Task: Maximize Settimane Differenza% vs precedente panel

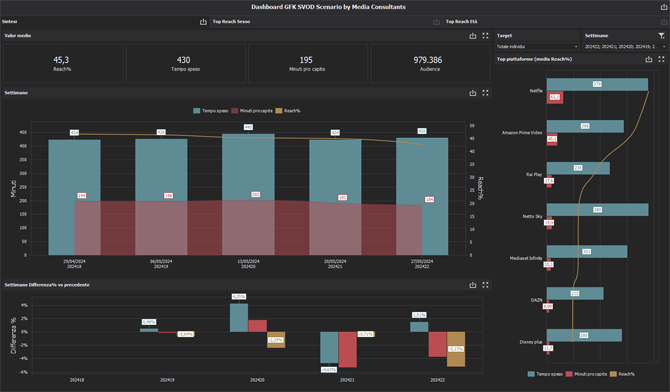Action: tap(485, 285)
